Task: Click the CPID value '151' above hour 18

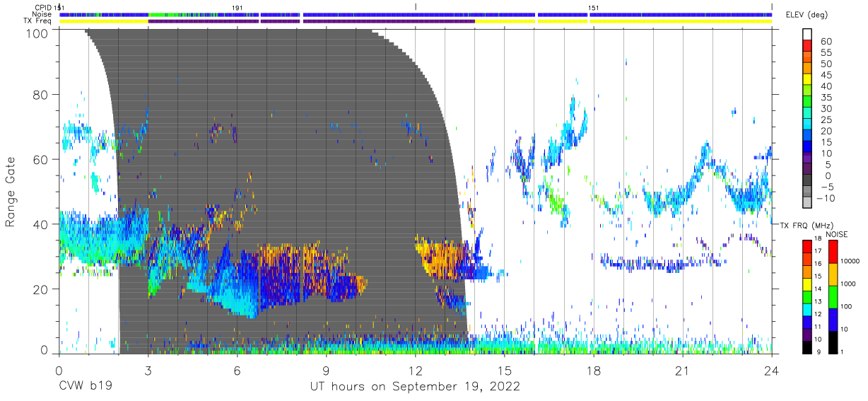Action: coord(594,7)
